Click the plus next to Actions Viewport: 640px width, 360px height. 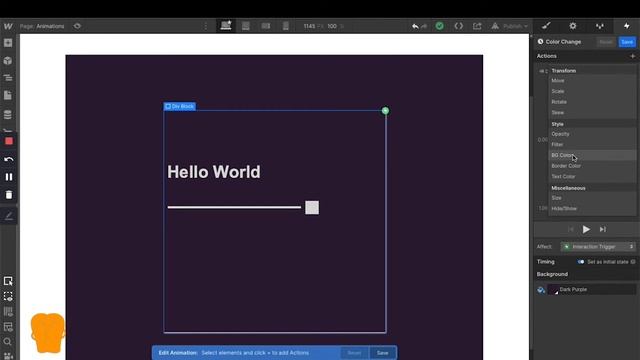632,56
